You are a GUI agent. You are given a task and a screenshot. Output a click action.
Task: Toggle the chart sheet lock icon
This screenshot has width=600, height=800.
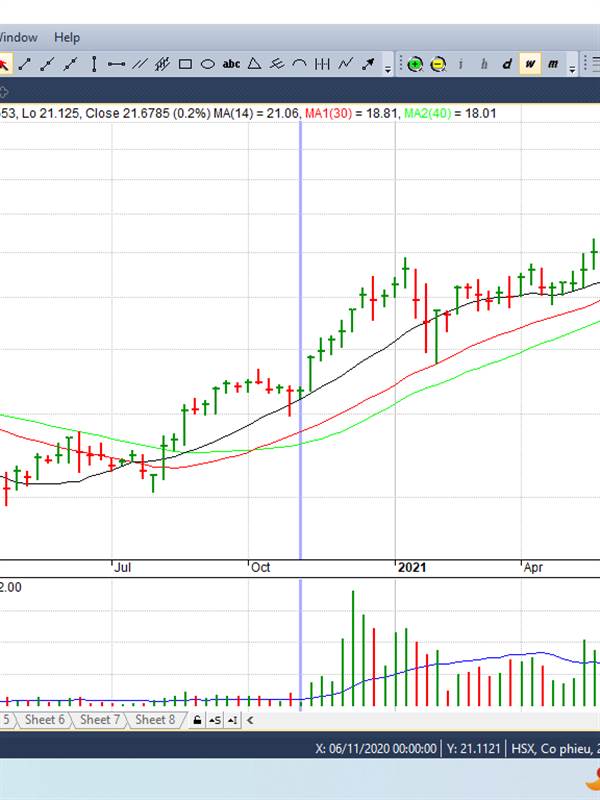(x=197, y=720)
